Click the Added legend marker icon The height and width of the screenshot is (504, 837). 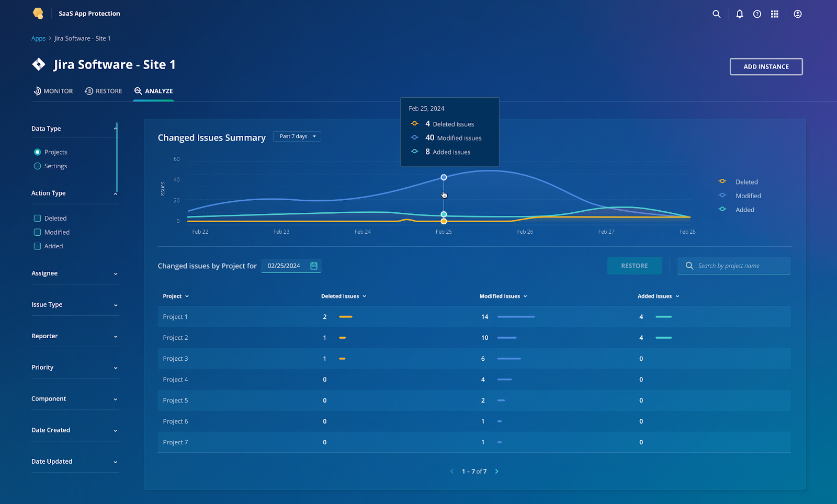pyautogui.click(x=722, y=209)
